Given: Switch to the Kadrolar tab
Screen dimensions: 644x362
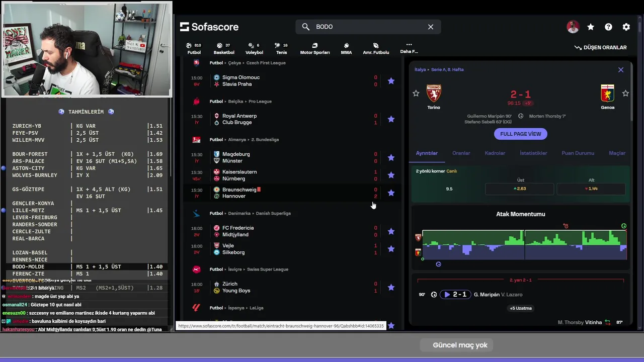Looking at the screenshot, I should coord(495,153).
